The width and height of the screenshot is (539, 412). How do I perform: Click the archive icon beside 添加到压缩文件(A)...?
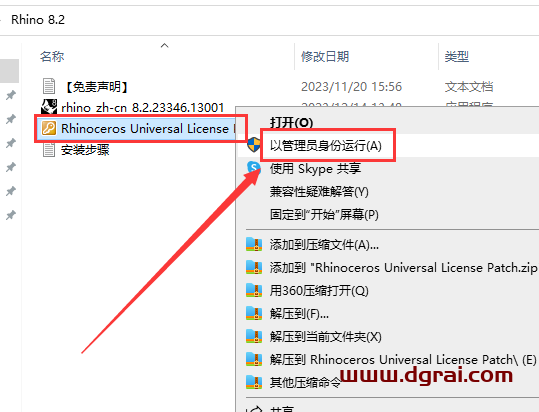click(254, 245)
